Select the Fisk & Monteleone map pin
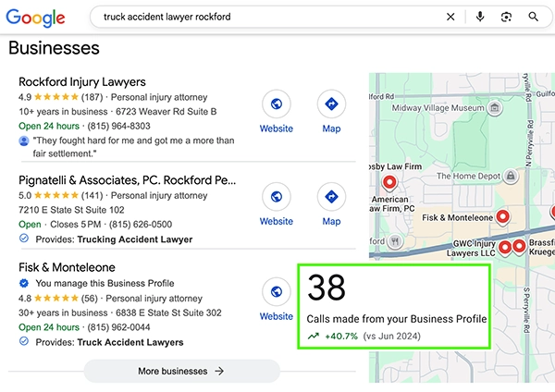 pyautogui.click(x=502, y=217)
